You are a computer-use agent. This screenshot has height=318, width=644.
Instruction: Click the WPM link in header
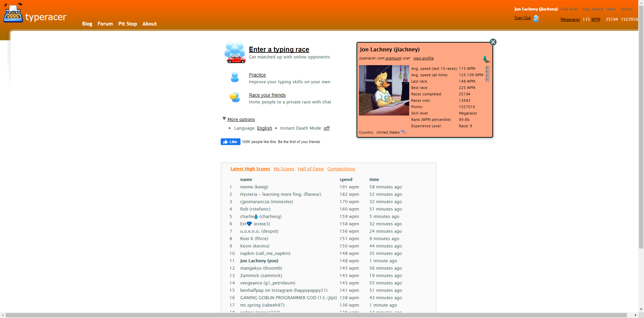coord(596,19)
